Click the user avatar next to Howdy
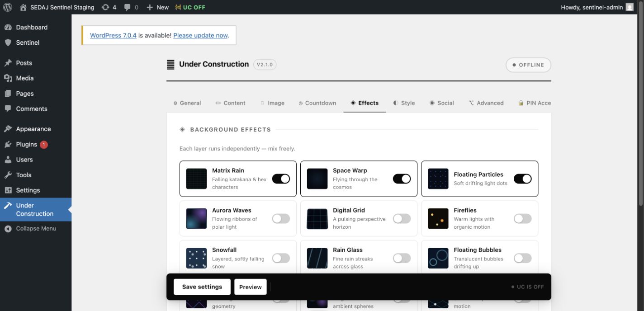 click(x=630, y=7)
